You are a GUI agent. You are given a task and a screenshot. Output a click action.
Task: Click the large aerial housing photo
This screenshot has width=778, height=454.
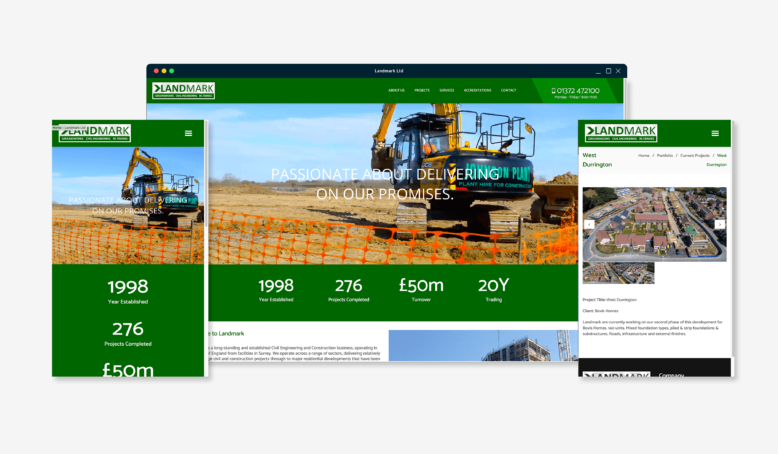(x=654, y=224)
